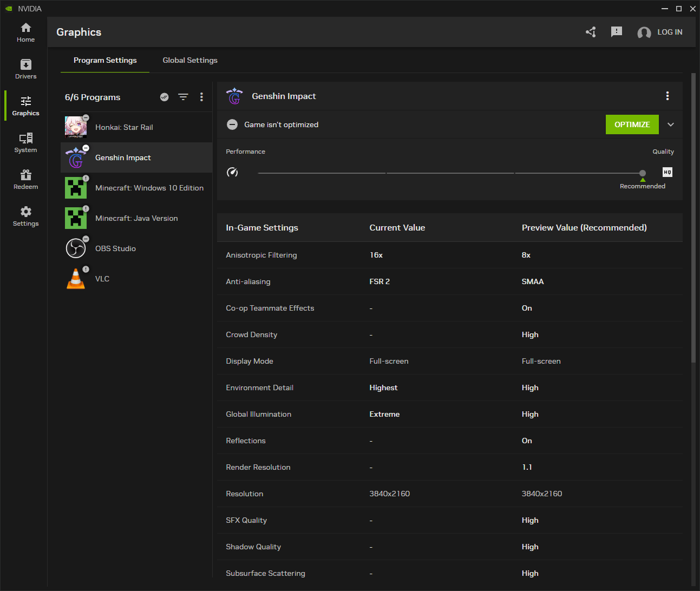The image size is (700, 591).
Task: Select Minecraft: Windows 10 Edition
Action: point(136,188)
